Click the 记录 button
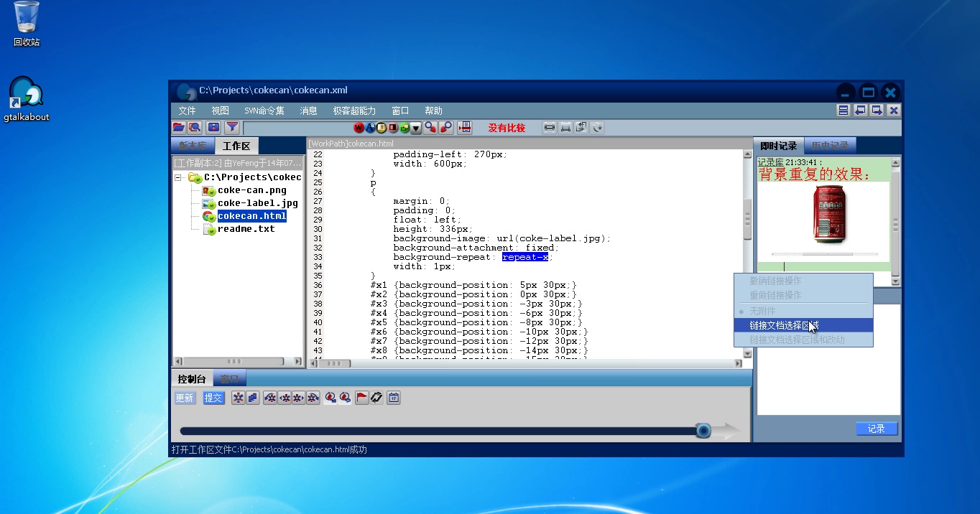 [x=877, y=429]
